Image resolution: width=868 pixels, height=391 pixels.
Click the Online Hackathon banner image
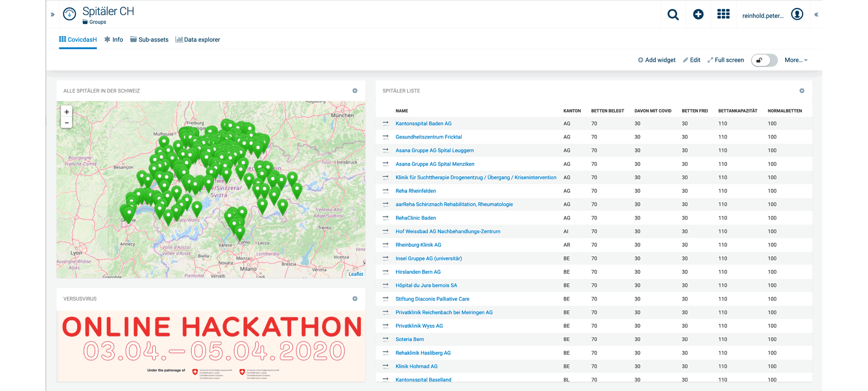[211, 346]
